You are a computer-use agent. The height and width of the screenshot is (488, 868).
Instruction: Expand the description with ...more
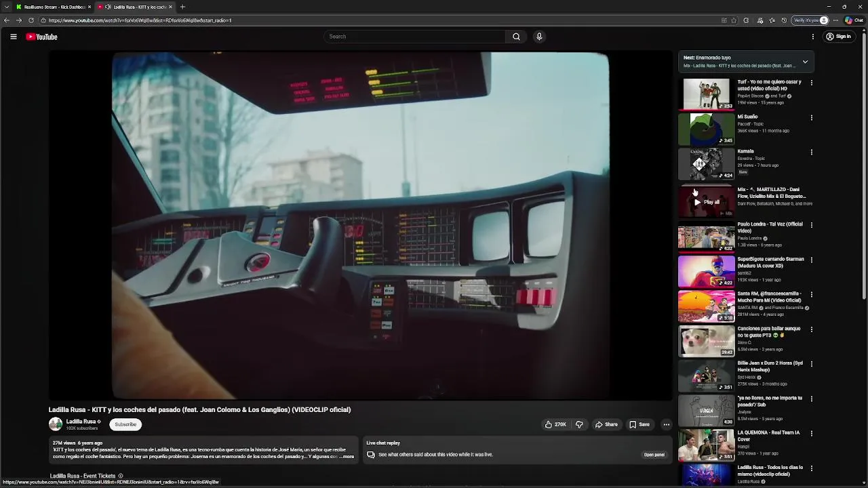[347, 456]
